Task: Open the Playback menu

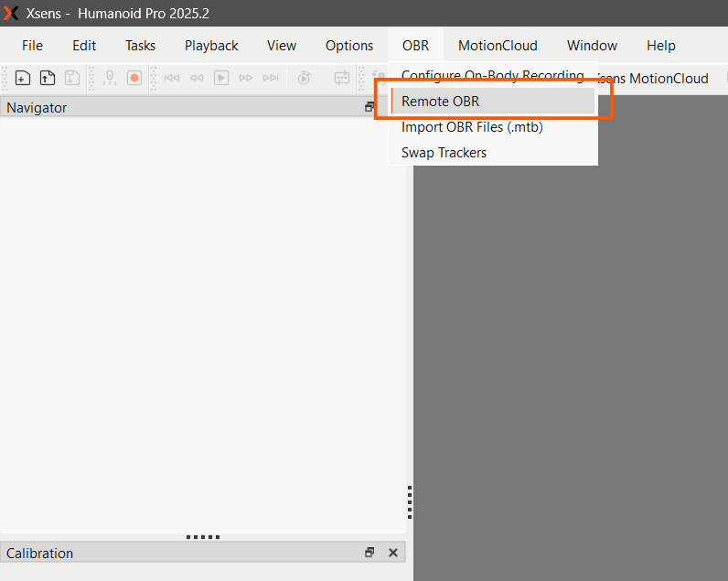Action: click(211, 46)
